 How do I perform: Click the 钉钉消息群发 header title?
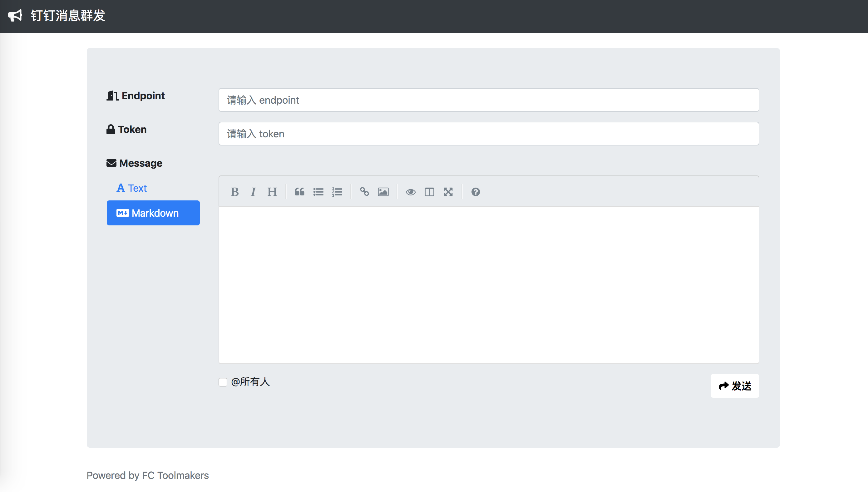68,16
